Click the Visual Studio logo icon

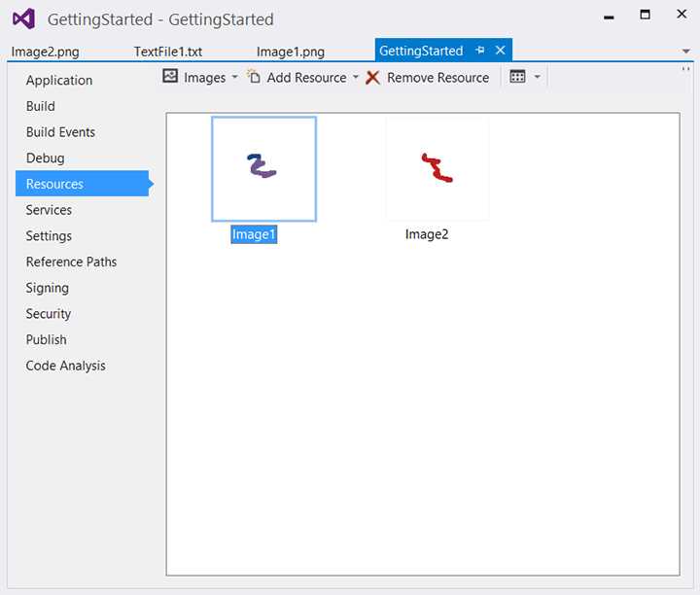tap(23, 18)
